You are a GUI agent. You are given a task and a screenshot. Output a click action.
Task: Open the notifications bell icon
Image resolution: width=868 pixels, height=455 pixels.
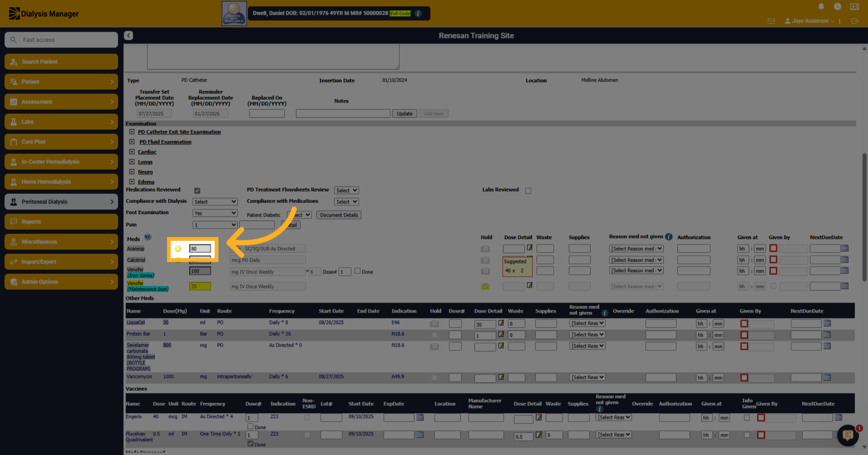(x=821, y=7)
